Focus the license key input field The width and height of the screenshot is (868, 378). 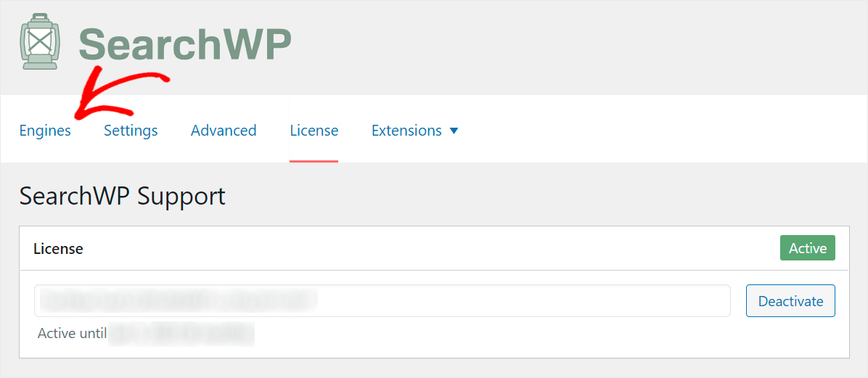[382, 301]
